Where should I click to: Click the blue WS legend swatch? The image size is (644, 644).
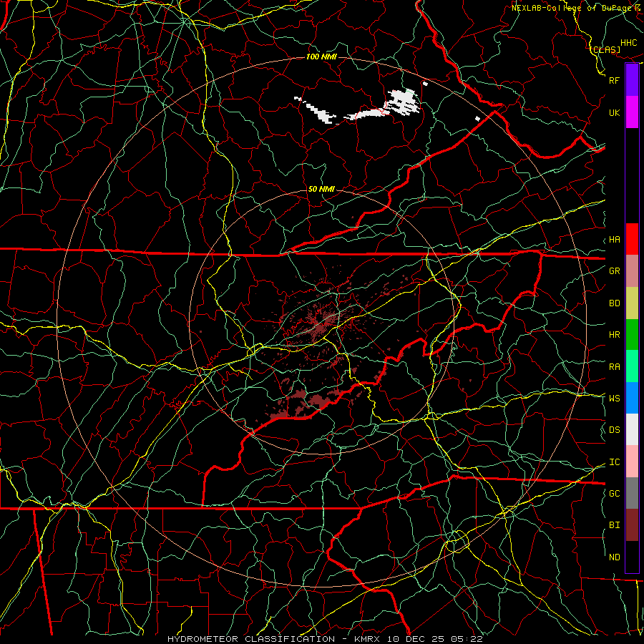[x=632, y=398]
